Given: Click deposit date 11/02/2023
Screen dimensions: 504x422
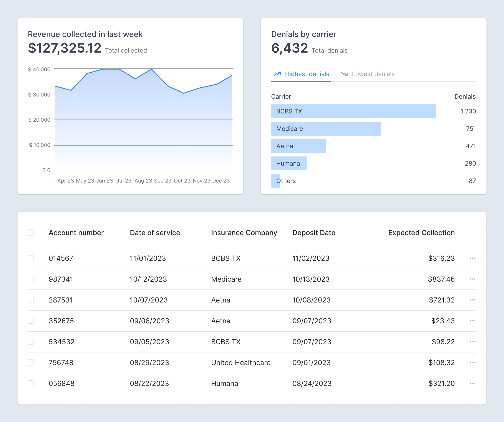Looking at the screenshot, I should pos(311,258).
